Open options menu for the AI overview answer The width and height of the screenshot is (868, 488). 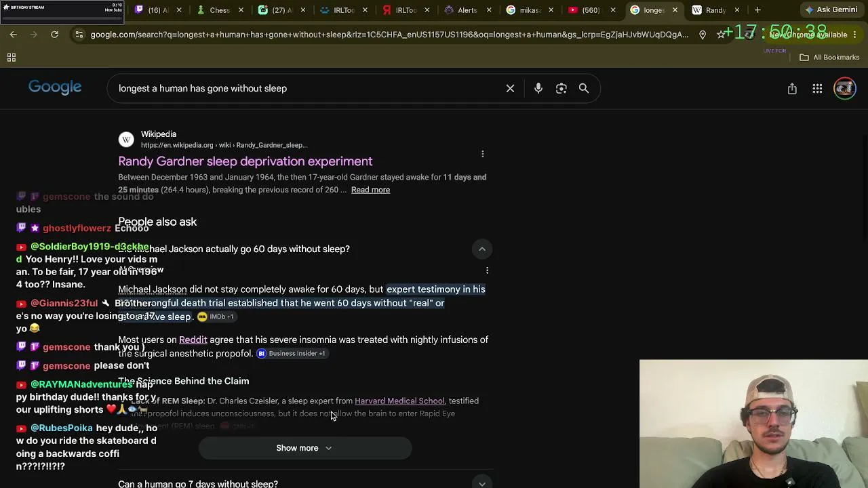point(487,270)
